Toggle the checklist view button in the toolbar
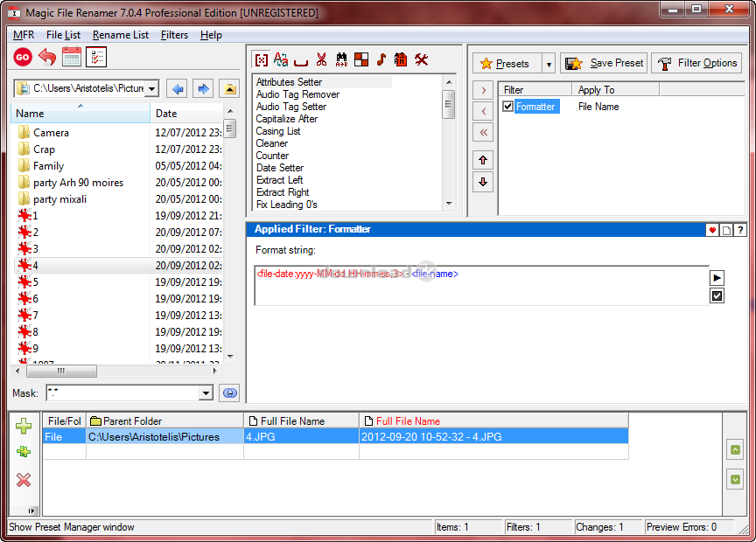 point(96,59)
